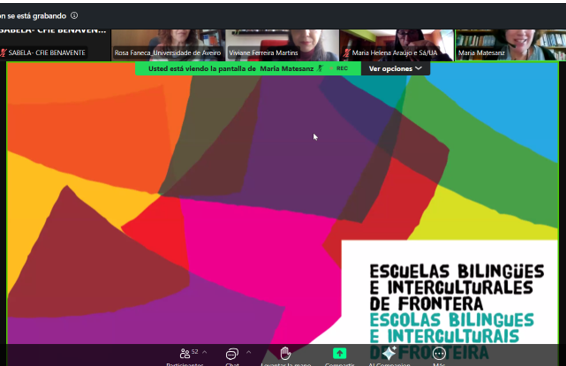Image resolution: width=566 pixels, height=366 pixels.
Task: Click the 52 participants count
Action: pos(195,351)
